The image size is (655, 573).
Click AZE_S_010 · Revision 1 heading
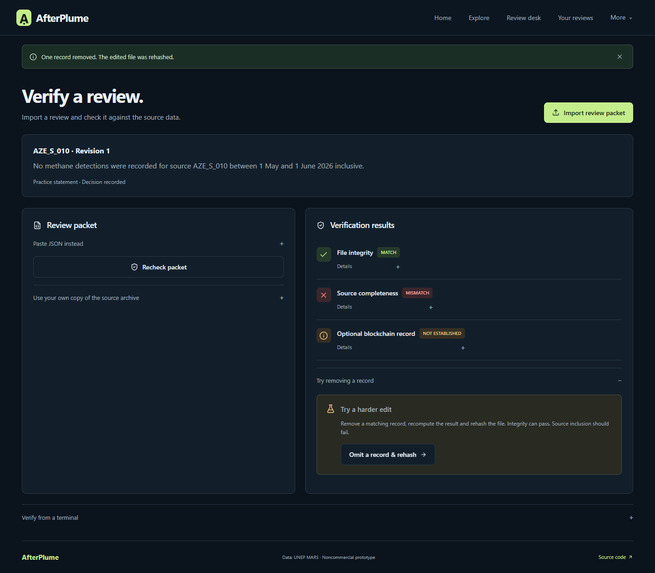point(71,151)
